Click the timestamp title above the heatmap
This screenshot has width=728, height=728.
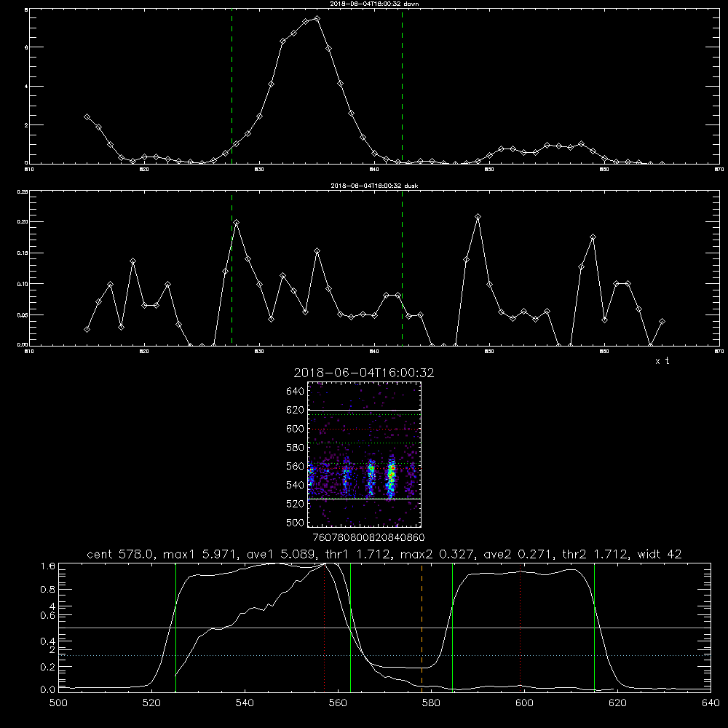364,373
